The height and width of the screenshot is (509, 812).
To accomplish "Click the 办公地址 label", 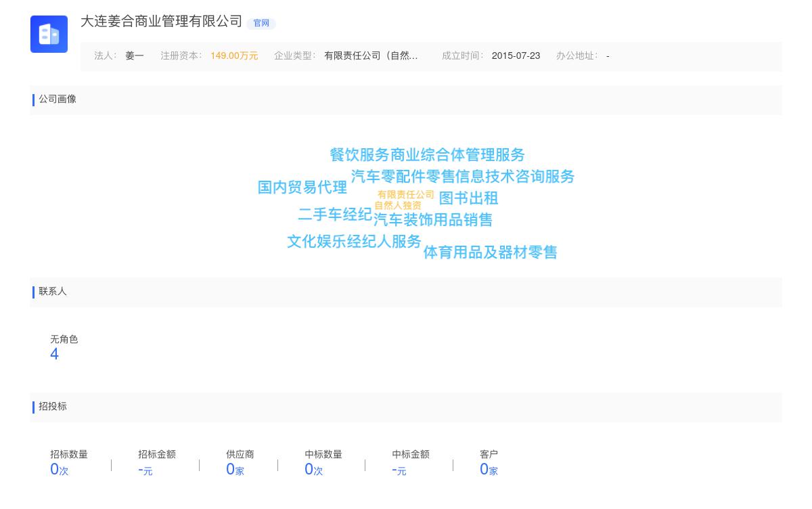I will coord(577,56).
